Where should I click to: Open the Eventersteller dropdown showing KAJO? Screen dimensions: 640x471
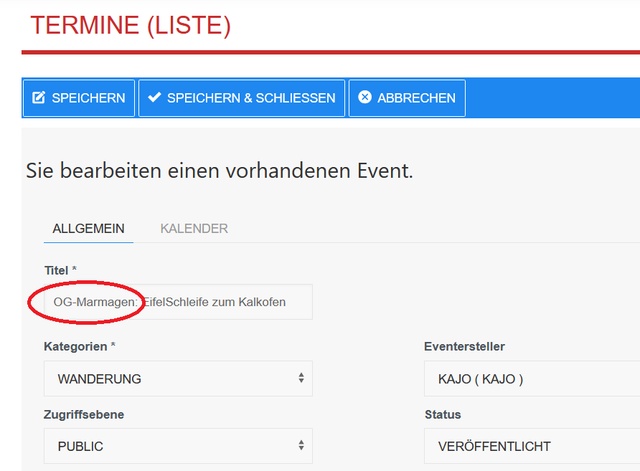click(x=530, y=379)
